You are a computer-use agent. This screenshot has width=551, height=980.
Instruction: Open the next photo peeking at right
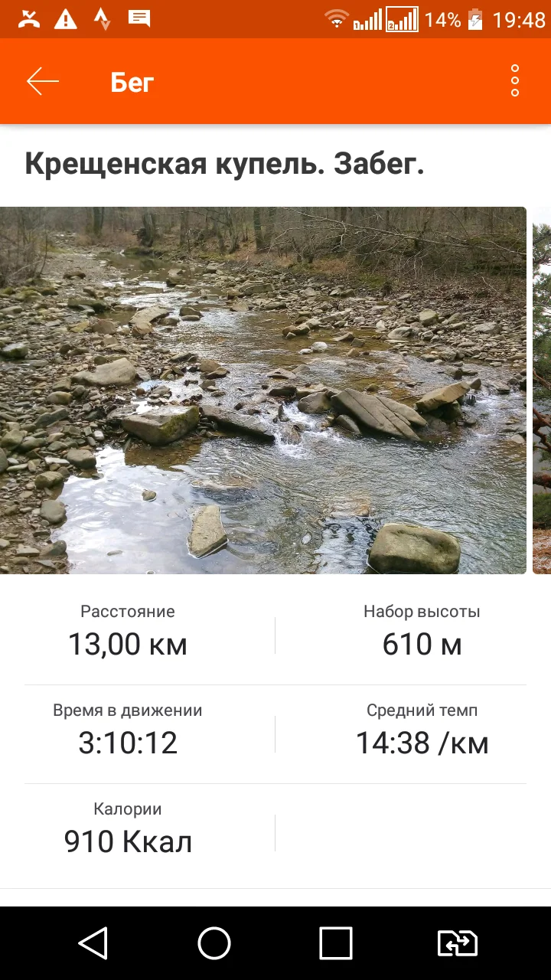(x=542, y=390)
